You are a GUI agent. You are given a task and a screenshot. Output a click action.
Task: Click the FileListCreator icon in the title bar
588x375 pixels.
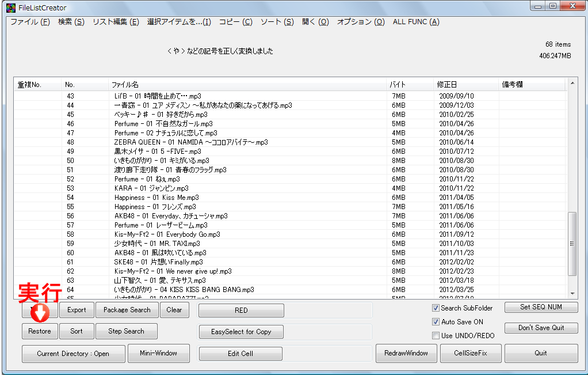point(6,7)
